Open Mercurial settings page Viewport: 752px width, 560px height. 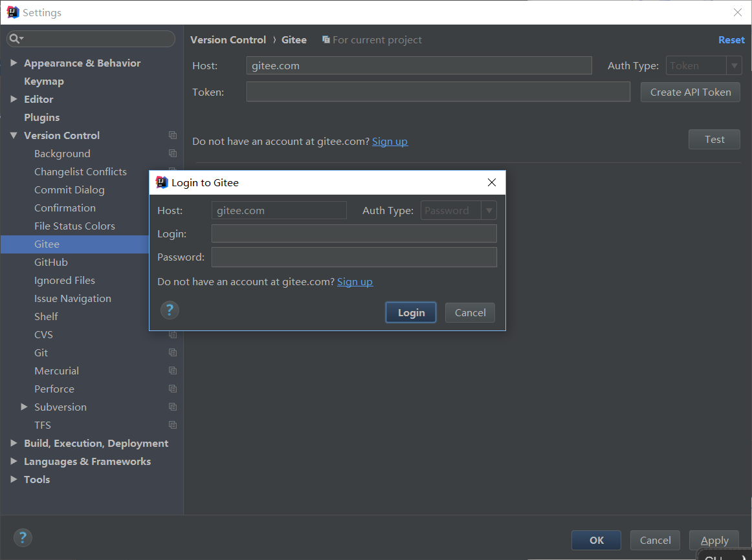56,371
